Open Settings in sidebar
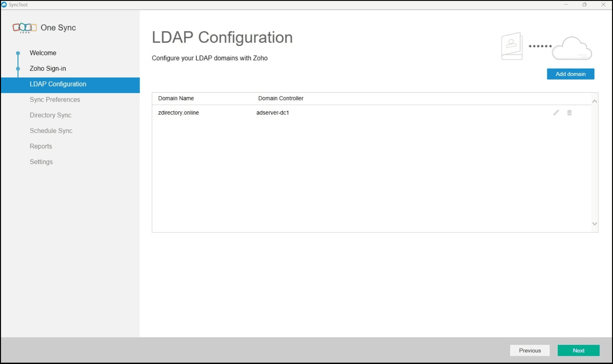Image resolution: width=613 pixels, height=364 pixels. coord(41,162)
